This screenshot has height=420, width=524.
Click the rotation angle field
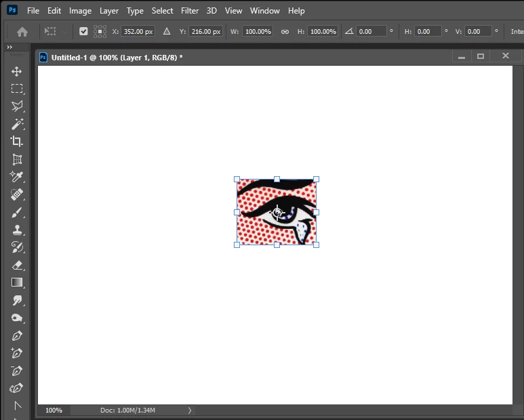click(371, 31)
